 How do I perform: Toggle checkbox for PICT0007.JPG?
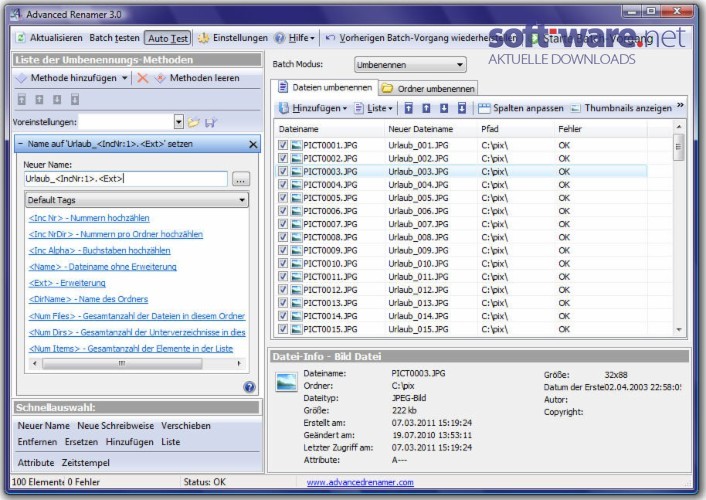point(283,224)
